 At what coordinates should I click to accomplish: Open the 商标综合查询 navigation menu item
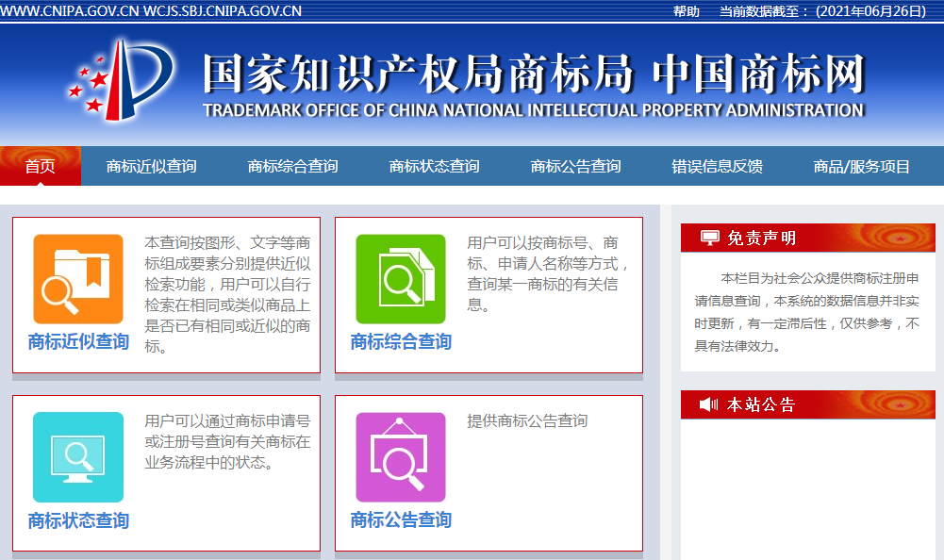pyautogui.click(x=294, y=165)
